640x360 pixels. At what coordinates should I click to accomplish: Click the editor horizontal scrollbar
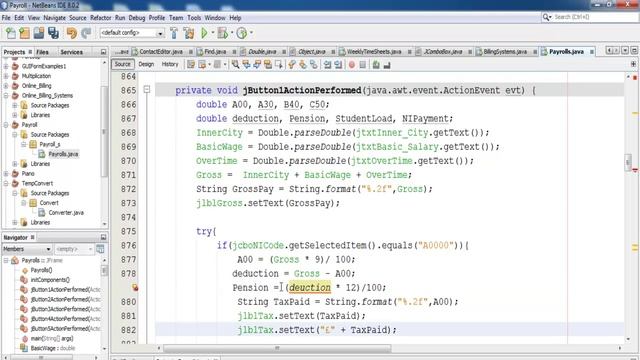click(277, 348)
